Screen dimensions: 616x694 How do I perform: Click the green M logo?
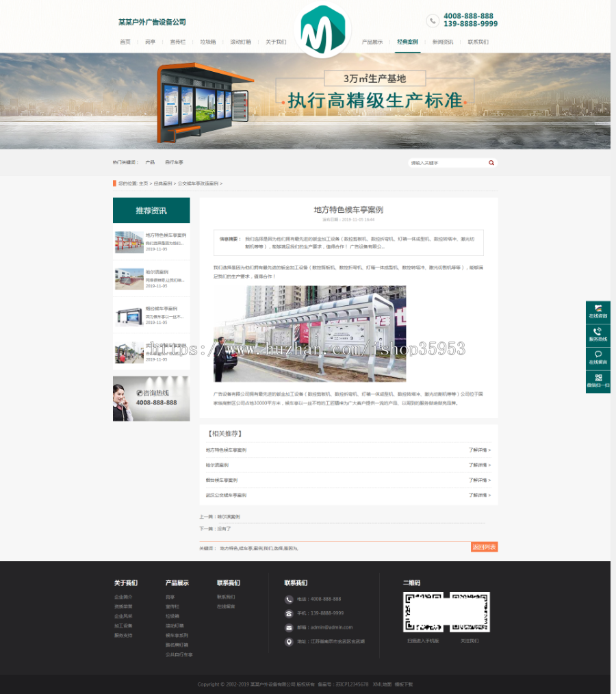(x=322, y=30)
